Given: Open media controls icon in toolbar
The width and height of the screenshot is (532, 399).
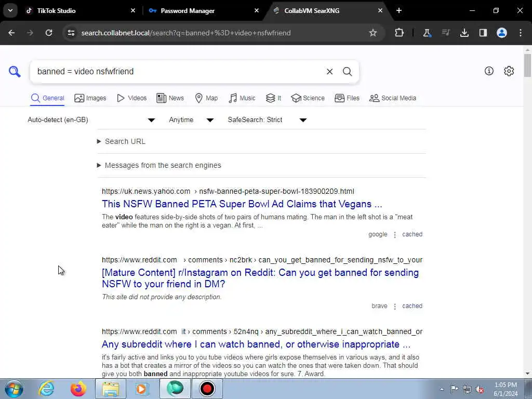Looking at the screenshot, I should point(446,33).
